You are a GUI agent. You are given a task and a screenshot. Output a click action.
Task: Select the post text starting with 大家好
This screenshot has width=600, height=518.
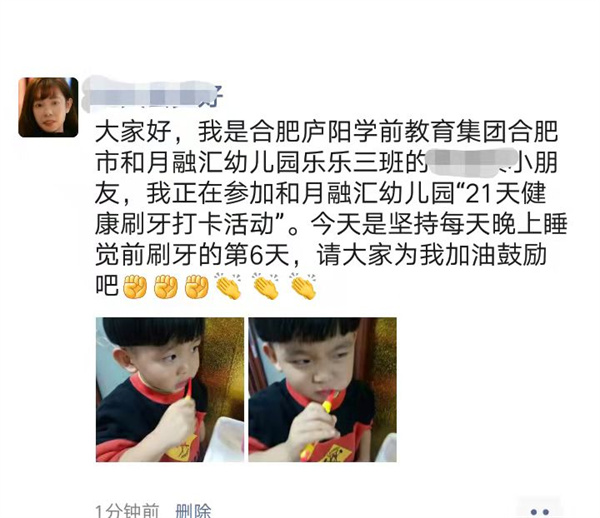[331, 209]
